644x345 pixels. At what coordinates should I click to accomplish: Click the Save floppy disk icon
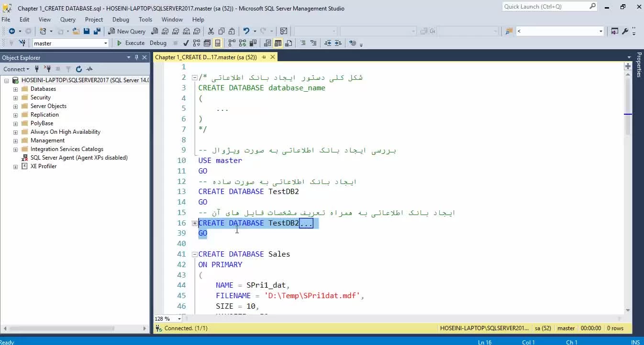coord(87,31)
